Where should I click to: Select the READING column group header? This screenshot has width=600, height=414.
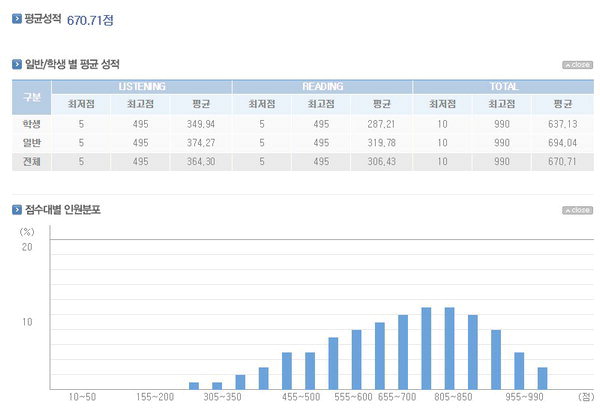coord(322,86)
